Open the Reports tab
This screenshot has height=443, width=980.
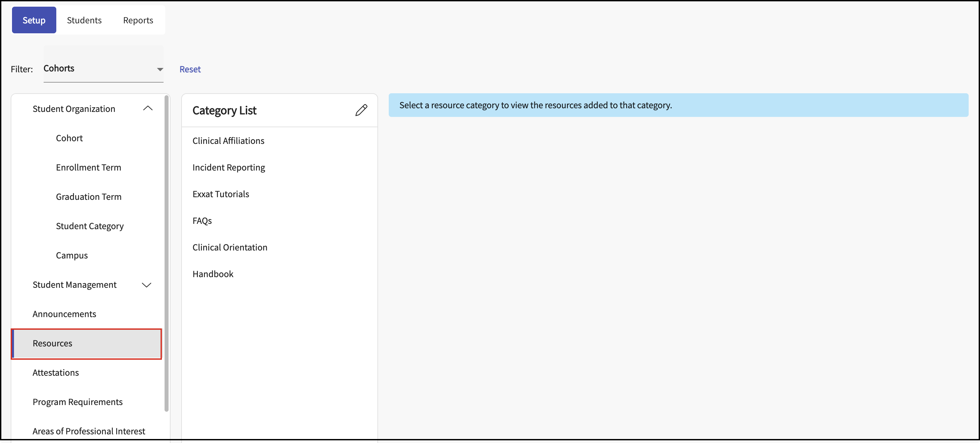(138, 20)
